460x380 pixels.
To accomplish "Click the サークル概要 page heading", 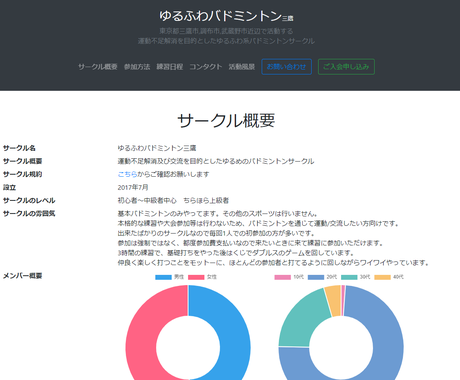I will tap(226, 120).
